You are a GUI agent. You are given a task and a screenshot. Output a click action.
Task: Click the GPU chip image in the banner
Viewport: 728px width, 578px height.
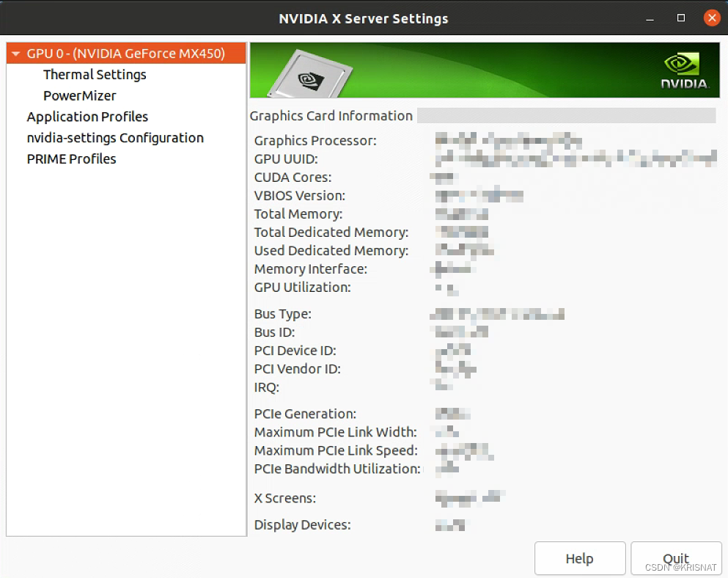point(310,74)
